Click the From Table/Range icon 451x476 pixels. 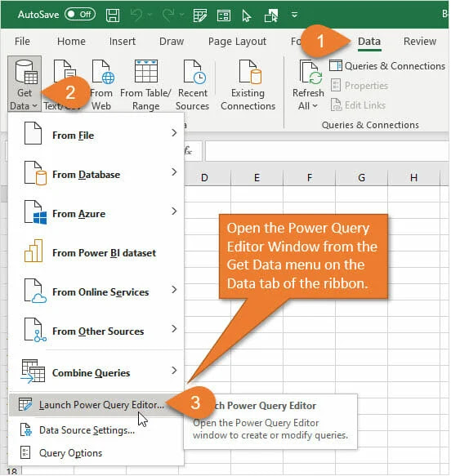[145, 71]
